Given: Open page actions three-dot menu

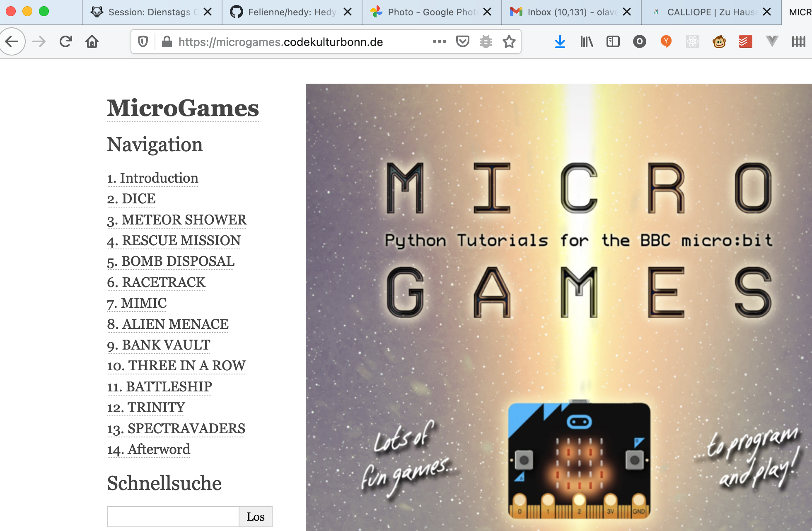Looking at the screenshot, I should click(x=439, y=41).
